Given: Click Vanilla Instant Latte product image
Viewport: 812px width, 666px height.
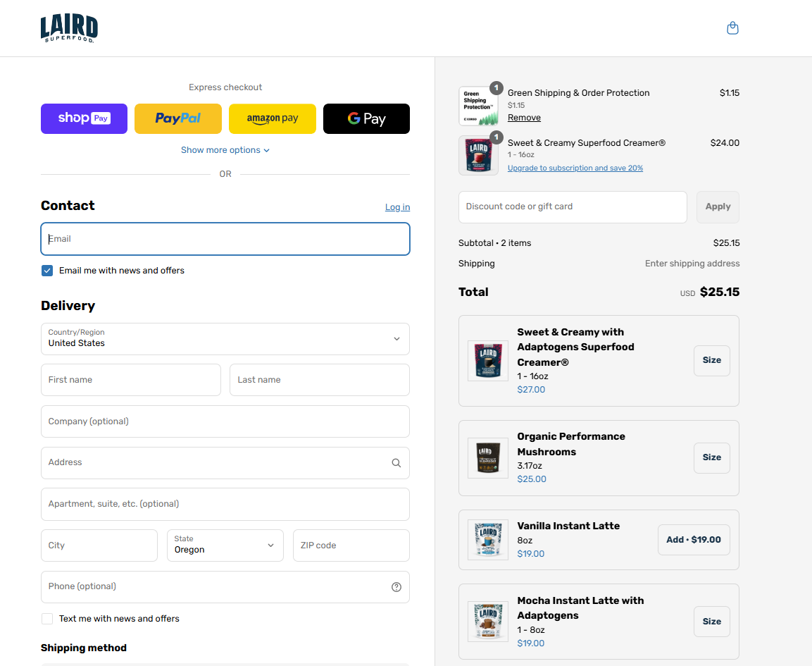Looking at the screenshot, I should point(488,540).
